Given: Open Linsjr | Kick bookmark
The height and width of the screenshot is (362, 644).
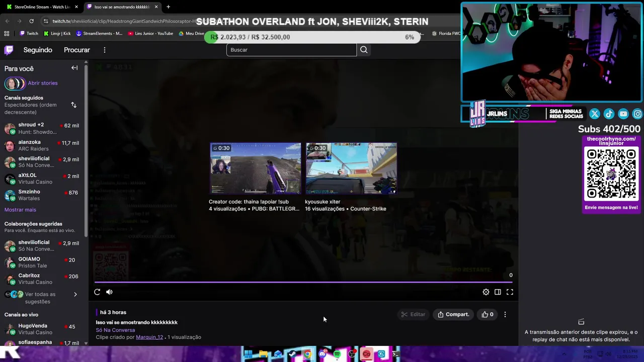Looking at the screenshot, I should click(57, 34).
